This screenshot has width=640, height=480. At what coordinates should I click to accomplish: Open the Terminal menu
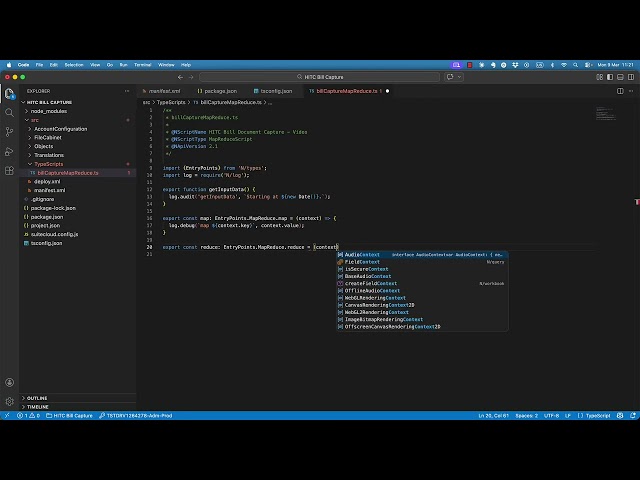click(142, 65)
